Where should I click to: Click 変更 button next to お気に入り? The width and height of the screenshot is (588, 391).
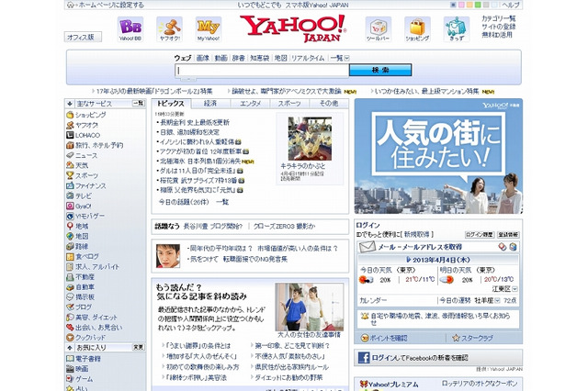coord(139,347)
